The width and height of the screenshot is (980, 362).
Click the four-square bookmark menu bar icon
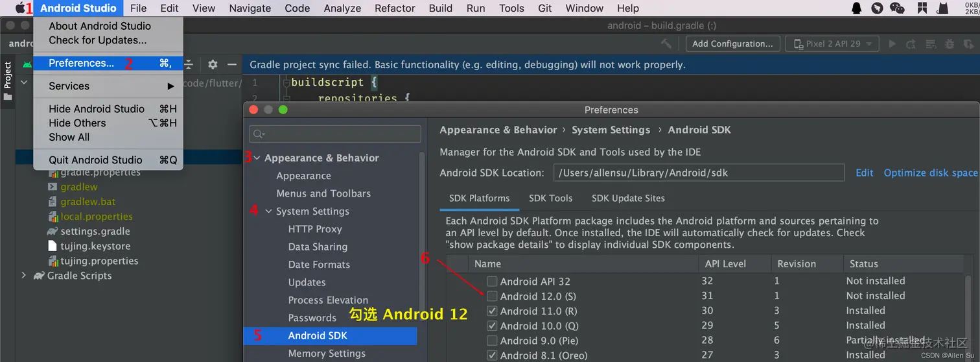pyautogui.click(x=922, y=8)
